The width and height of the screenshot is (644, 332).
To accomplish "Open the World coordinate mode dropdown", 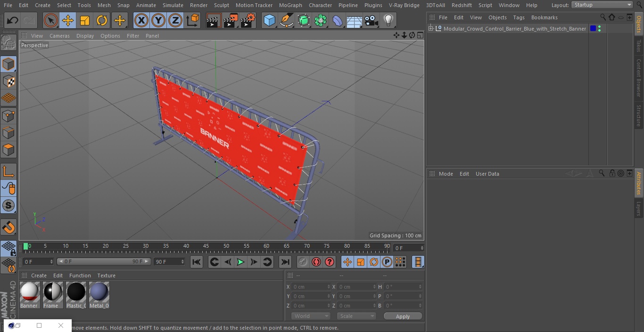I will coord(311,316).
